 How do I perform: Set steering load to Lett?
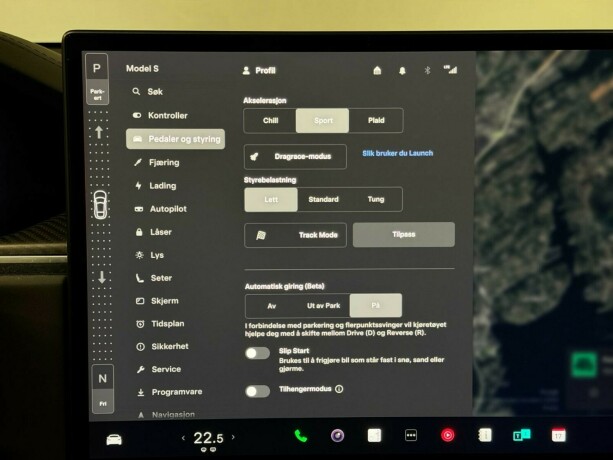click(x=271, y=200)
